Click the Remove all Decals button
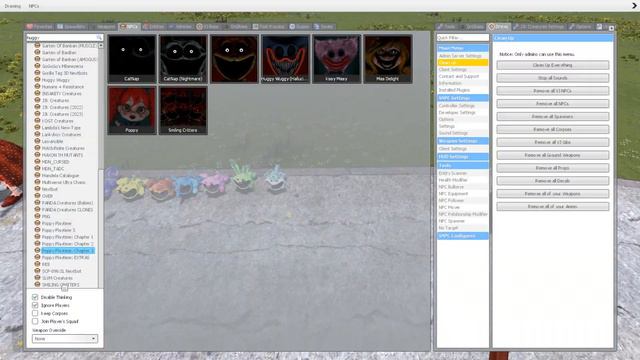This screenshot has height=360, width=640. point(553,181)
